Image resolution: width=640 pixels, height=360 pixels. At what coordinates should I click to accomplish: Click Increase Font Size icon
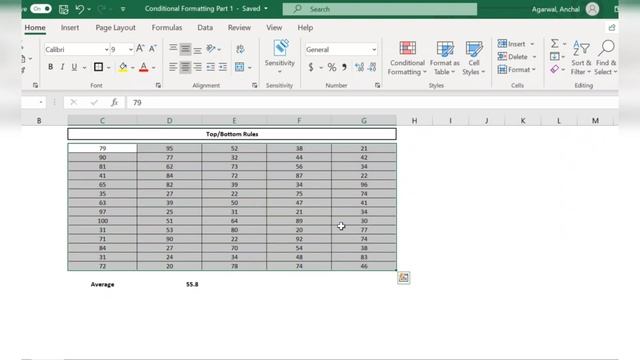pos(140,49)
